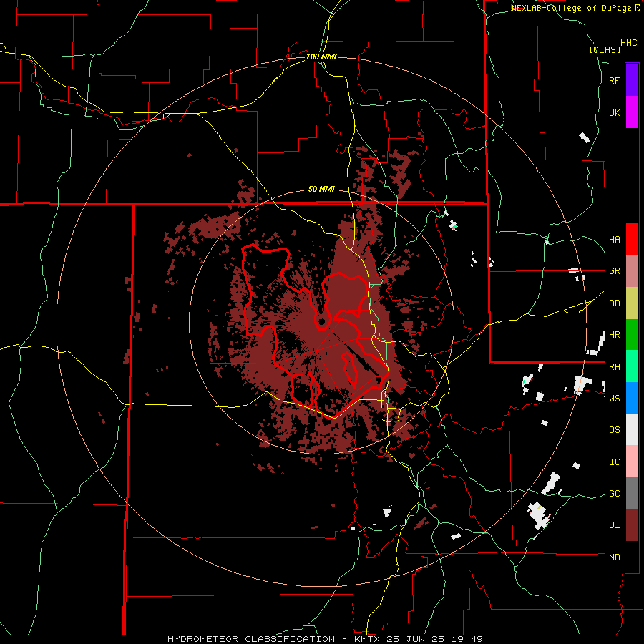Click the BI dark red legend swatch
Image resolution: width=644 pixels, height=644 pixels.
tap(632, 525)
